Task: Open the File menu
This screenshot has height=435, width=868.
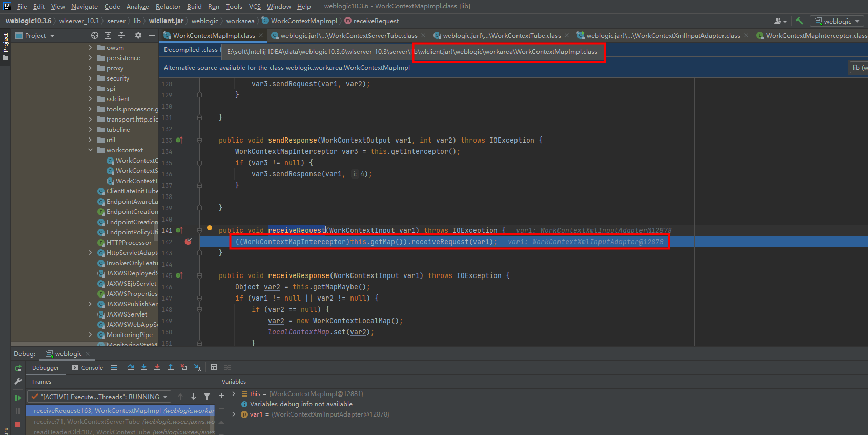Action: click(22, 6)
